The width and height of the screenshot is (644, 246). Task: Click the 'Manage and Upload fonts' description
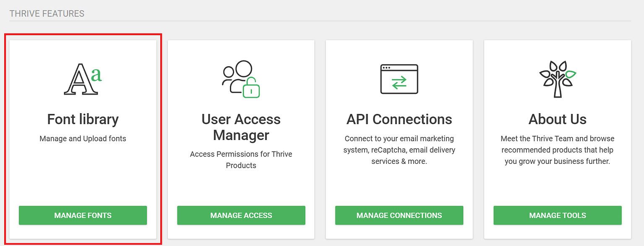click(x=83, y=138)
